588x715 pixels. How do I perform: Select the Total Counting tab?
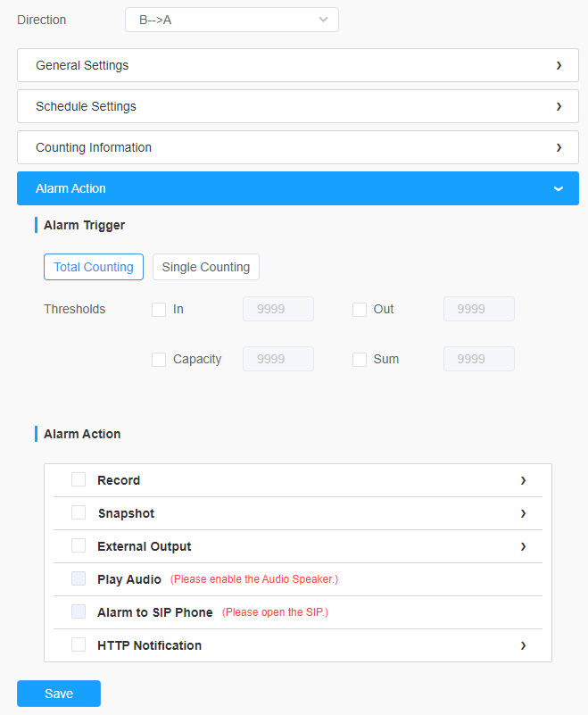(94, 267)
